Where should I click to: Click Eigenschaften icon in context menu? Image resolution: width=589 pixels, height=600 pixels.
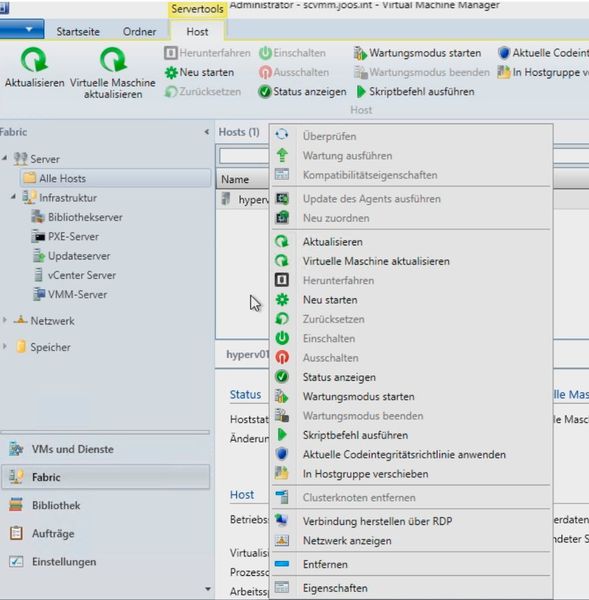click(282, 588)
